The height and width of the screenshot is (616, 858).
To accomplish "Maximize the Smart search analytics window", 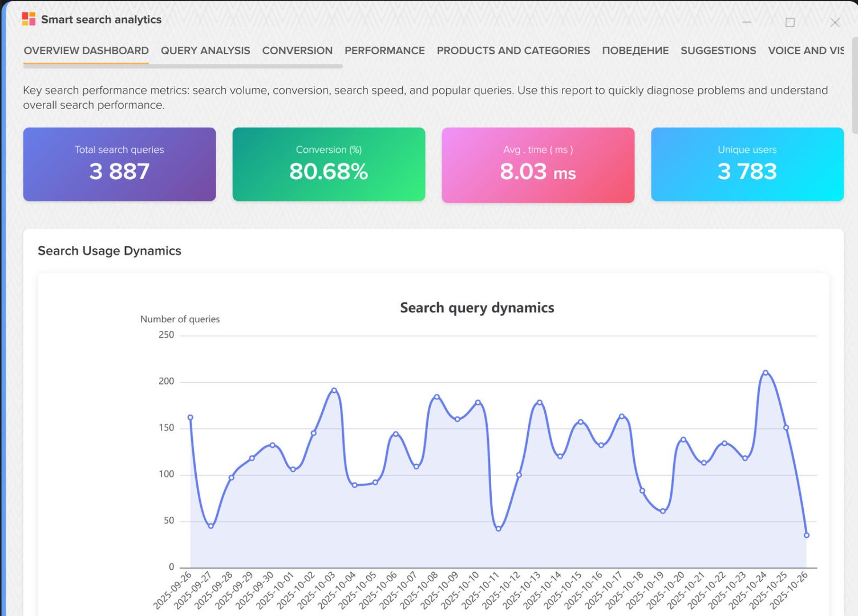I will (x=790, y=22).
